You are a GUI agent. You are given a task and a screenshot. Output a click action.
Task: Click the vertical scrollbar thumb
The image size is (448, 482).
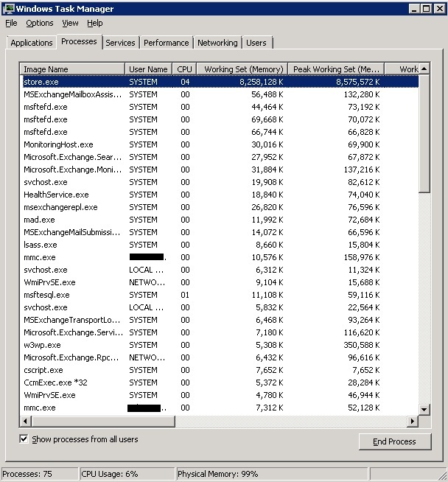point(424,133)
